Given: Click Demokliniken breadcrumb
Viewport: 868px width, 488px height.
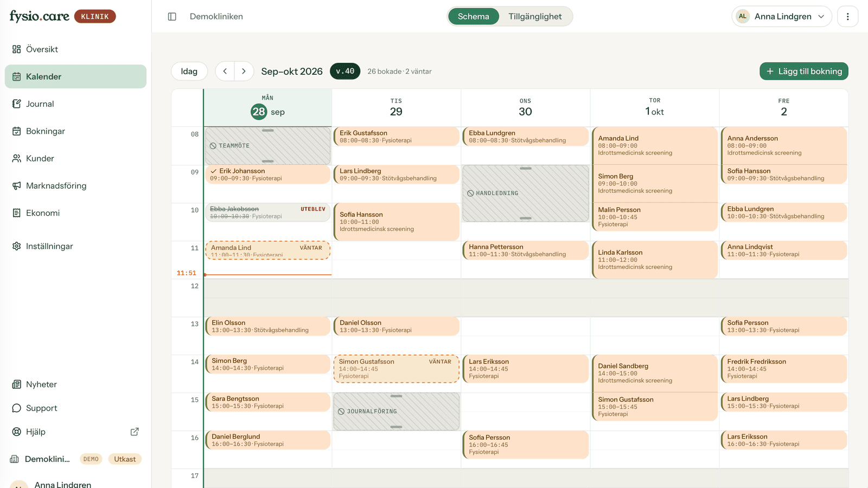Looking at the screenshot, I should 216,16.
